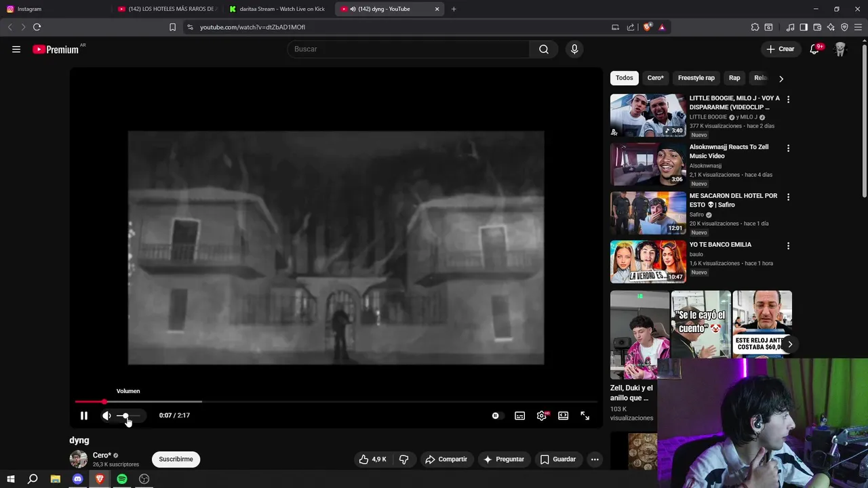Viewport: 868px width, 488px height.
Task: Open the Brave Wallet icon
Action: click(817, 27)
